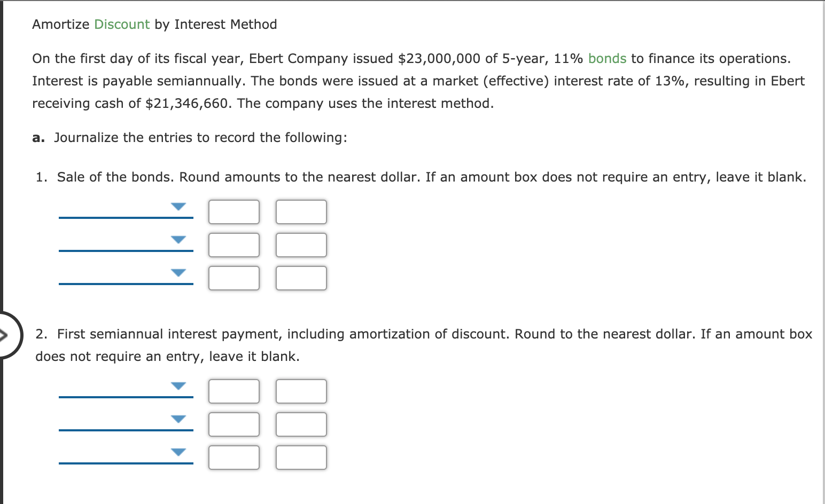The height and width of the screenshot is (504, 825).
Task: Click the debit amount box on second row of entry 1
Action: (234, 245)
